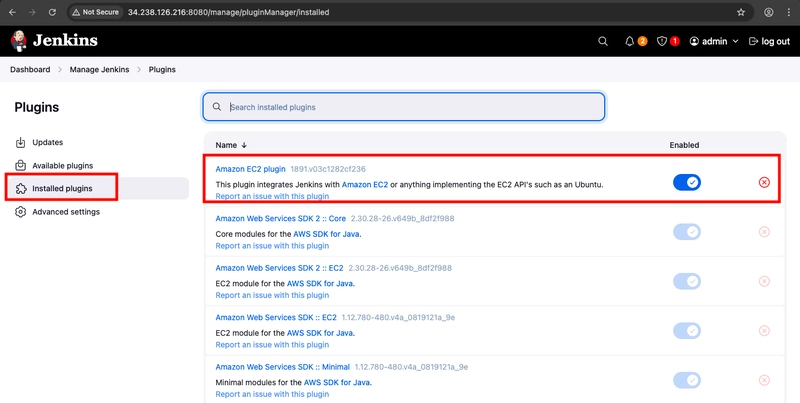Click the Updates download icon
Viewport: 800px width, 403px height.
pos(20,142)
